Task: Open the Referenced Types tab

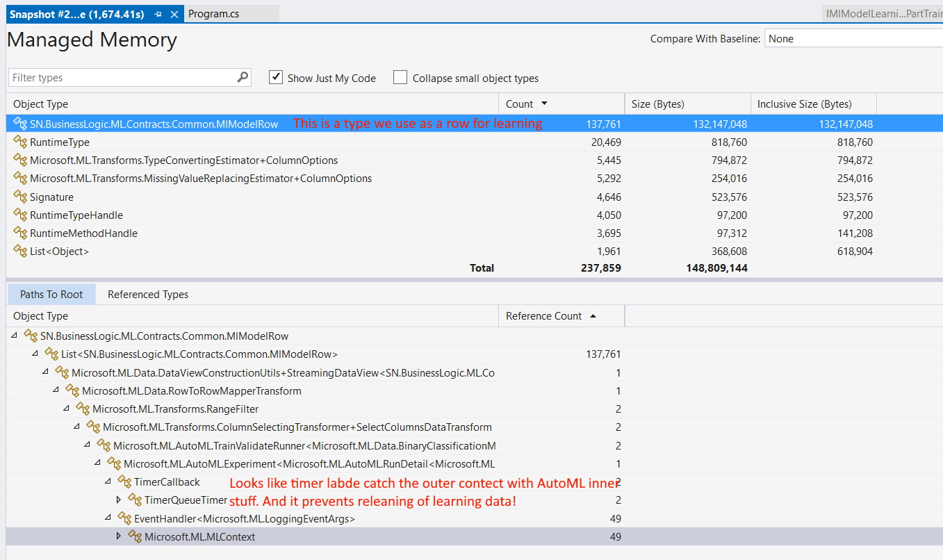Action: point(148,295)
